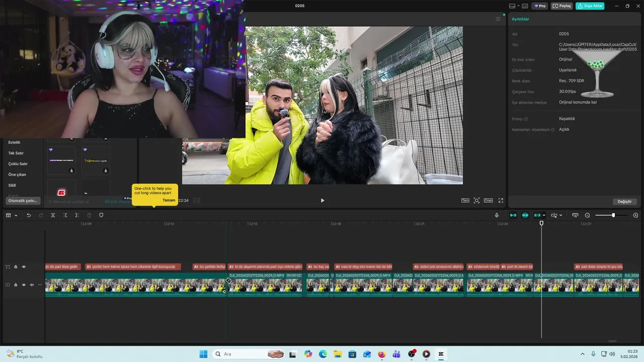Lock the main video track
The width and height of the screenshot is (644, 362).
(x=16, y=285)
